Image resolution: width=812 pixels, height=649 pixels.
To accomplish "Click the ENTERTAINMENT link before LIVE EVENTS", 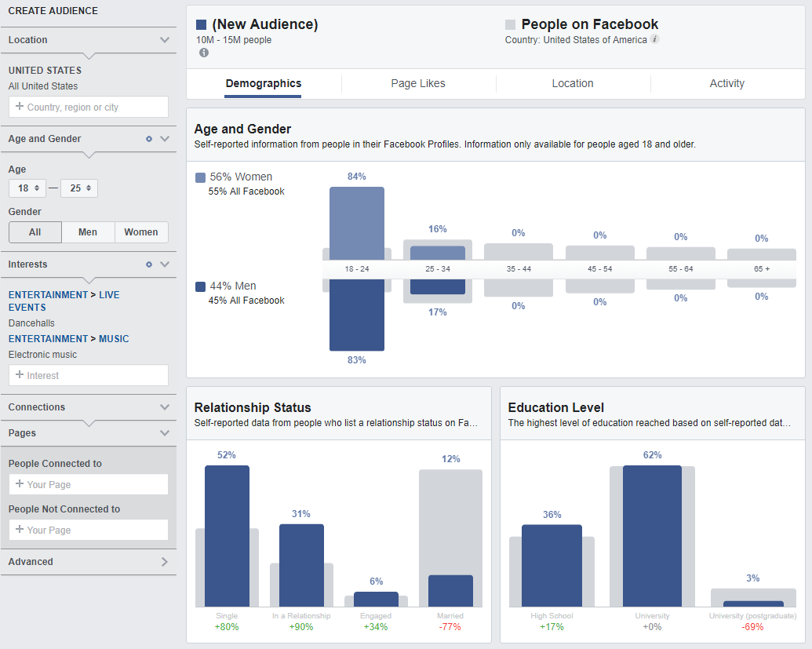I will point(48,295).
